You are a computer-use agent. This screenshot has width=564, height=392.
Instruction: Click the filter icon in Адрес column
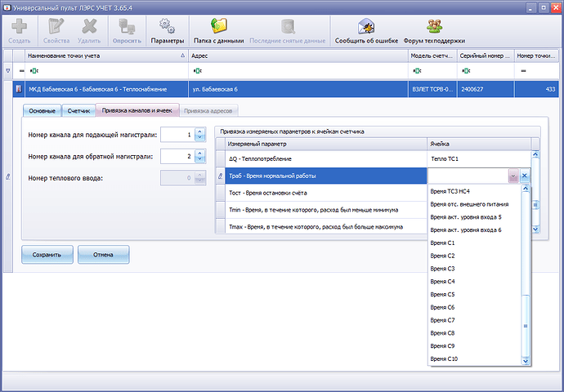pos(196,71)
